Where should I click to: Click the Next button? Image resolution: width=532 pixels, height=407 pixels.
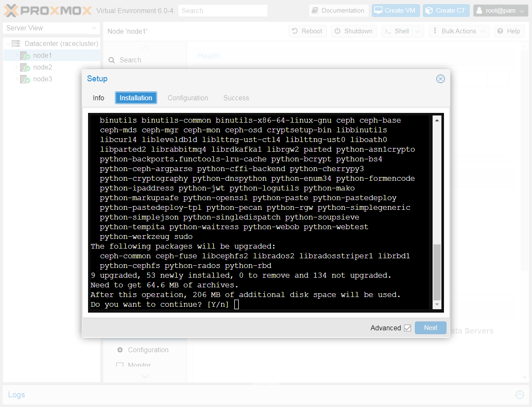point(430,328)
